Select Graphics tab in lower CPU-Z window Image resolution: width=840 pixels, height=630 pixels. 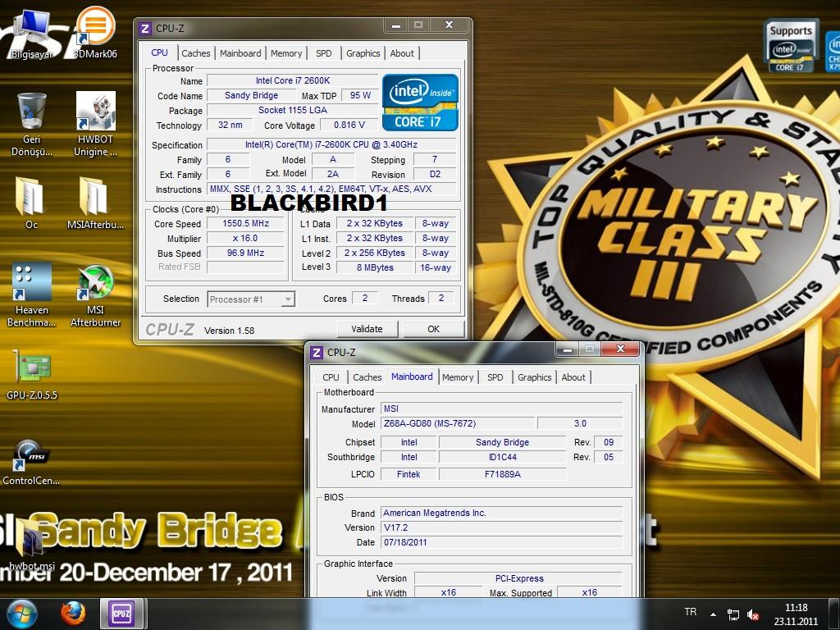click(534, 377)
